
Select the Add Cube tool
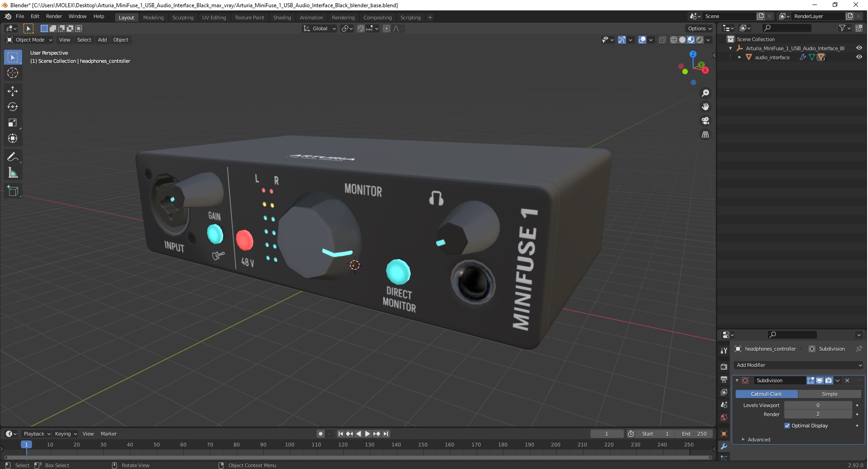click(13, 191)
